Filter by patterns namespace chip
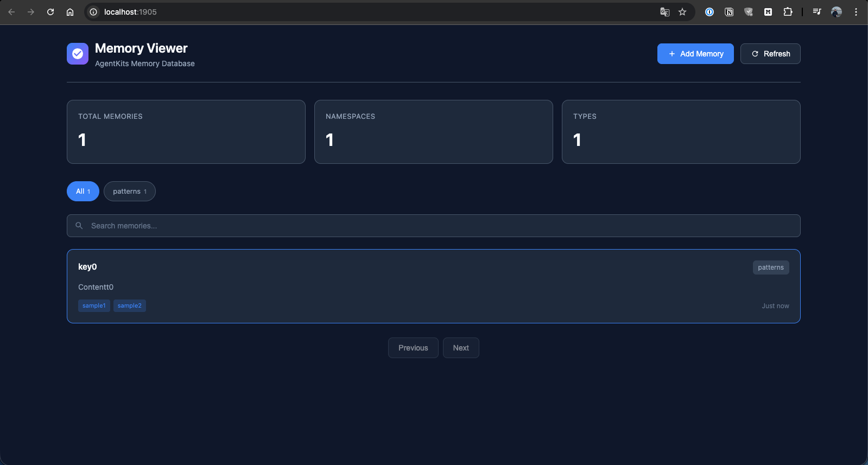 130,191
